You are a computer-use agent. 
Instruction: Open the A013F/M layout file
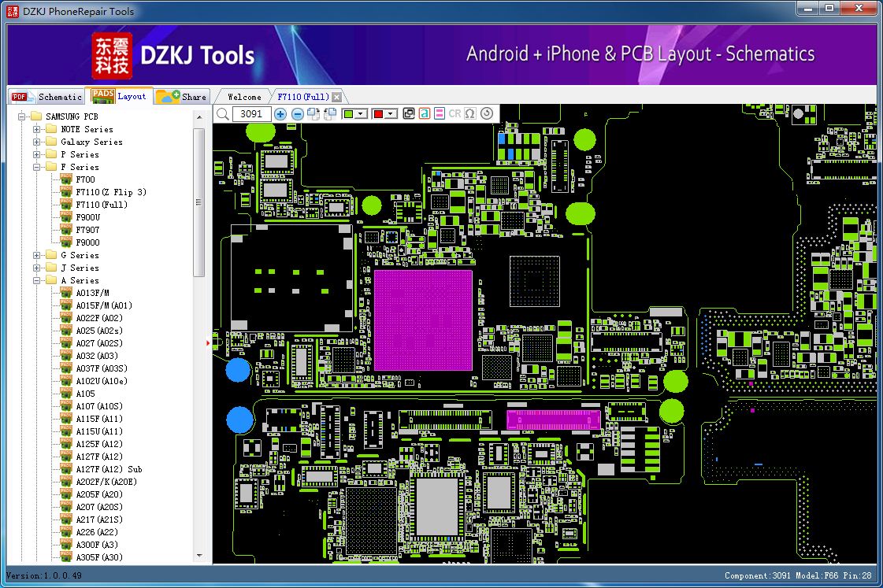(92, 293)
